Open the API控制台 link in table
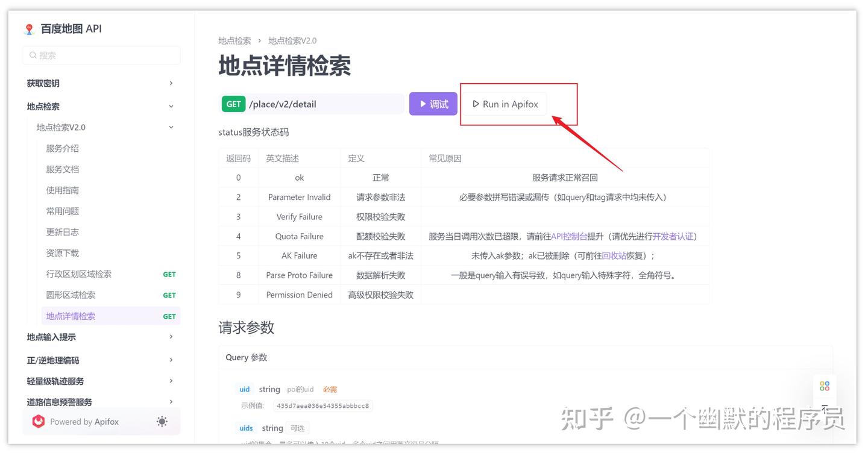 point(569,236)
